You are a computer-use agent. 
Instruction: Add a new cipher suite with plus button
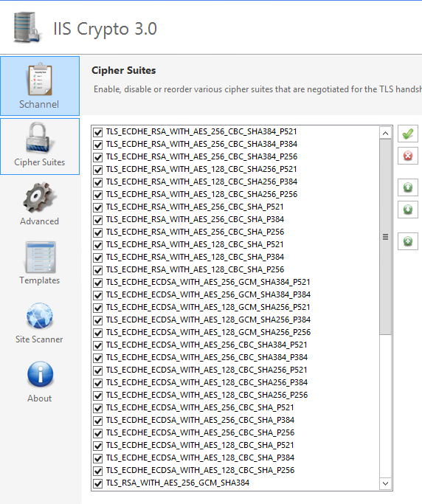tap(408, 241)
